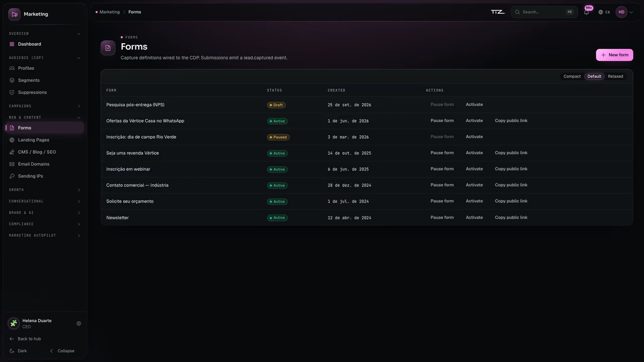Click the Segments layers icon

tap(12, 80)
